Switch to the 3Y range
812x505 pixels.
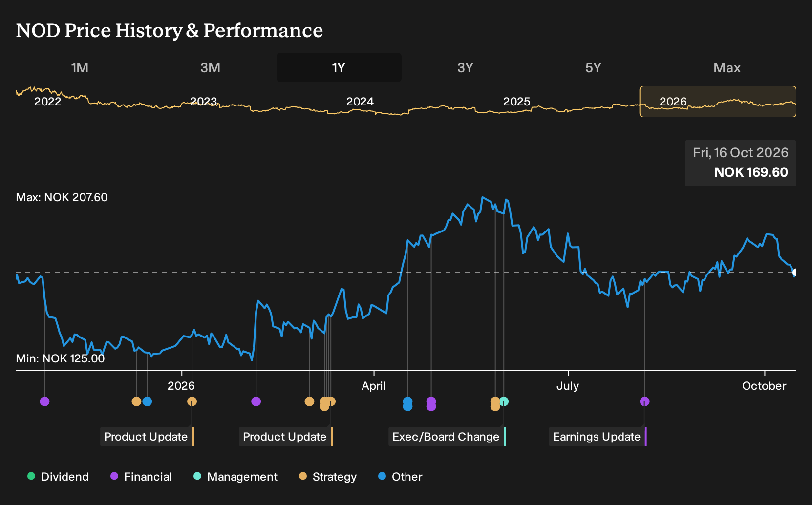click(465, 67)
